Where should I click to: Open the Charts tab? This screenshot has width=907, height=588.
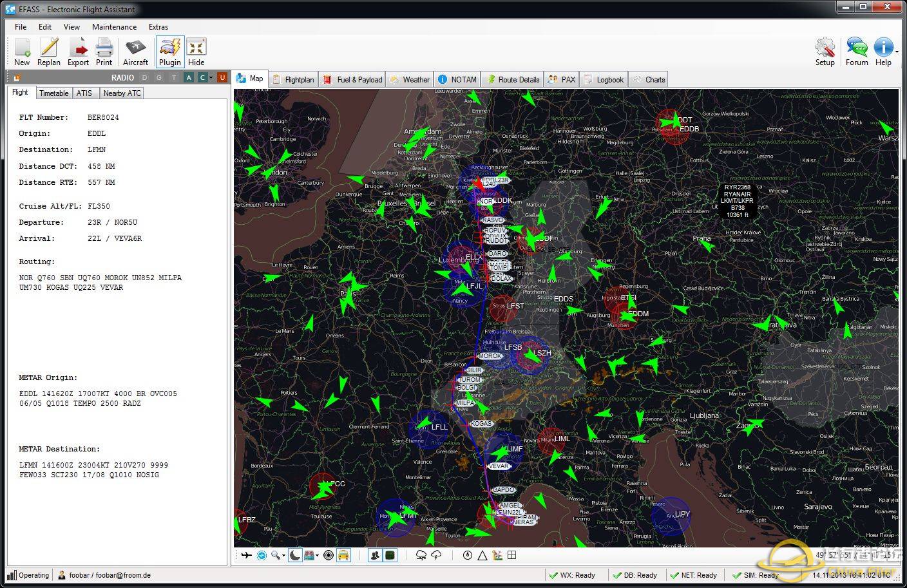click(649, 80)
